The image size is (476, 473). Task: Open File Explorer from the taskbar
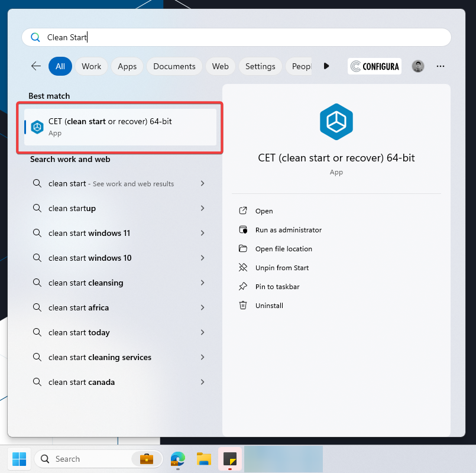[204, 459]
